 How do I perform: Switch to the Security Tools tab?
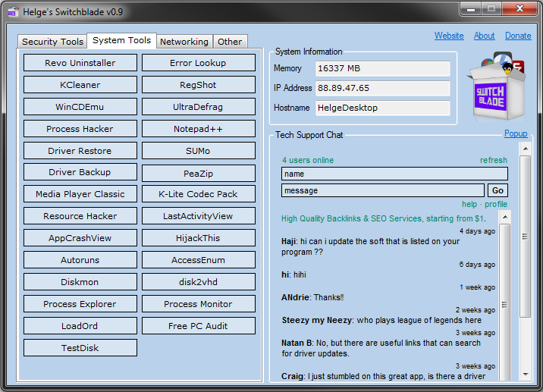click(52, 42)
